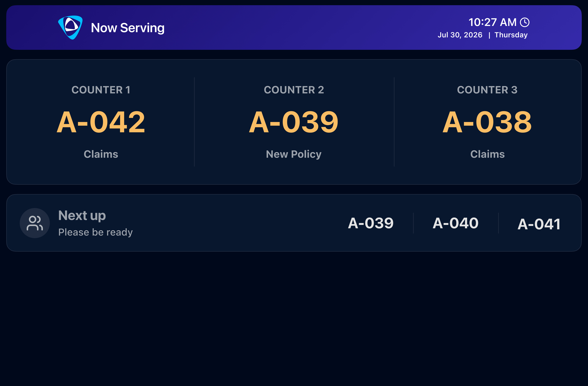The height and width of the screenshot is (386, 588).
Task: Click the Next up heading
Action: click(x=82, y=216)
